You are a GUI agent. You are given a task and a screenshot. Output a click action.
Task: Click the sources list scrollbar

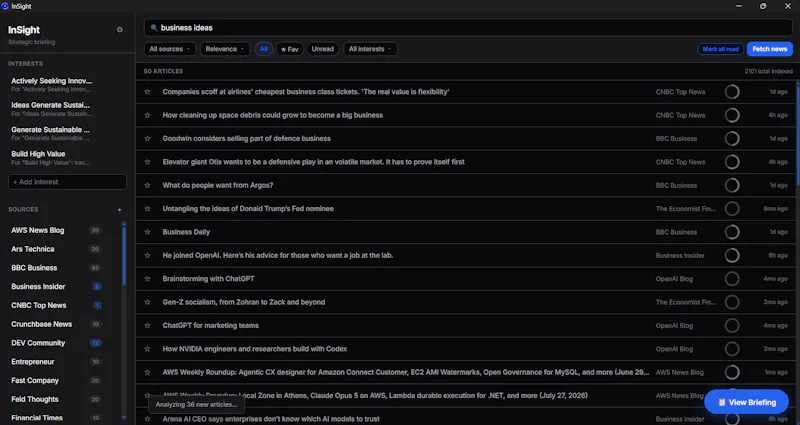(x=124, y=255)
